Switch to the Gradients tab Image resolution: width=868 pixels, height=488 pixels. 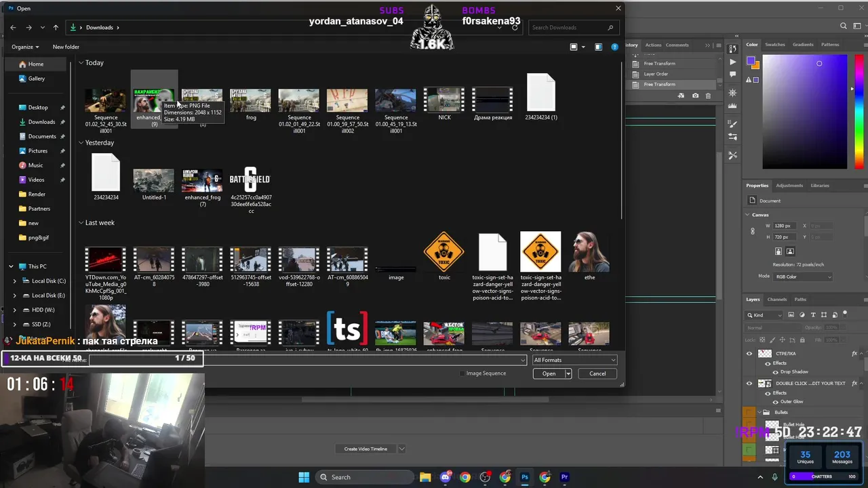point(803,45)
